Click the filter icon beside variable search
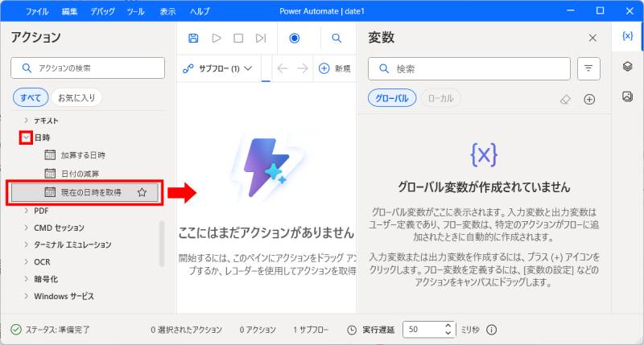The image size is (644, 345). [x=588, y=68]
